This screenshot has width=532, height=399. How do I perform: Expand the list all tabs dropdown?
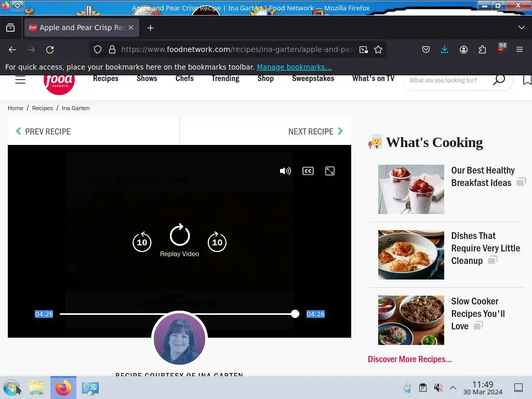[522, 28]
